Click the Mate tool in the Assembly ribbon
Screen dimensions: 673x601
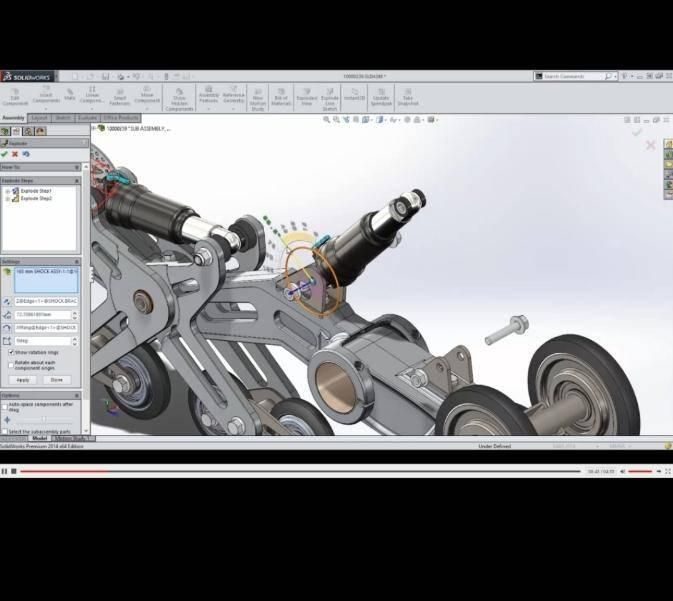pos(70,95)
